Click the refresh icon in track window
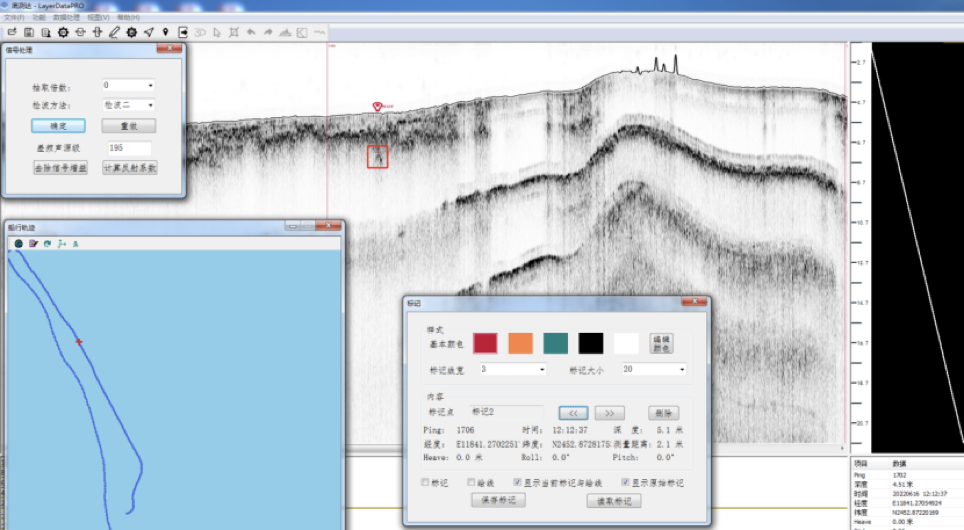The width and height of the screenshot is (964, 530). (47, 243)
